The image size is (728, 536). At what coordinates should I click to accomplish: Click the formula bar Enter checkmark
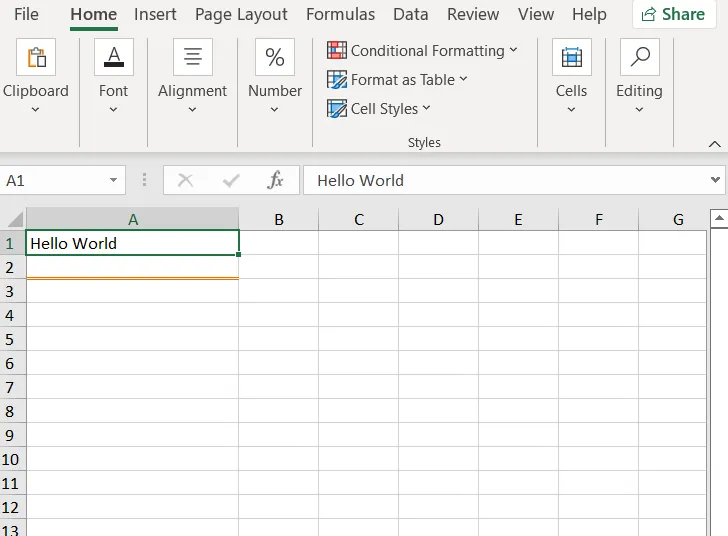pos(231,180)
